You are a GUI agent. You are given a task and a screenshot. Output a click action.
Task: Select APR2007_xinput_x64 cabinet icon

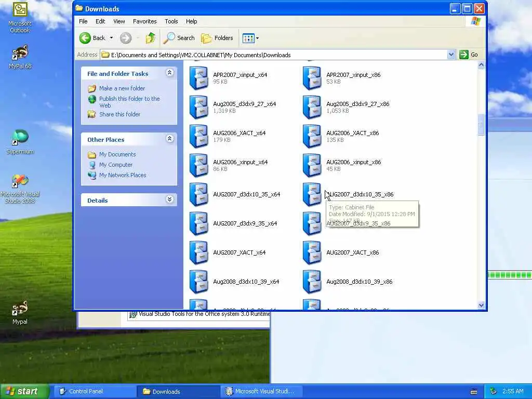[199, 78]
